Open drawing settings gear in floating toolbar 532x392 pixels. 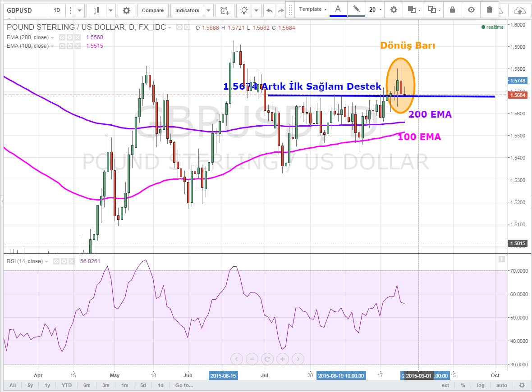click(394, 9)
